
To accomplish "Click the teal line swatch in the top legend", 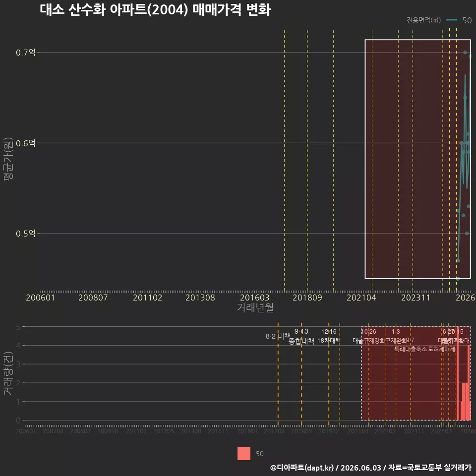I will 451,20.
